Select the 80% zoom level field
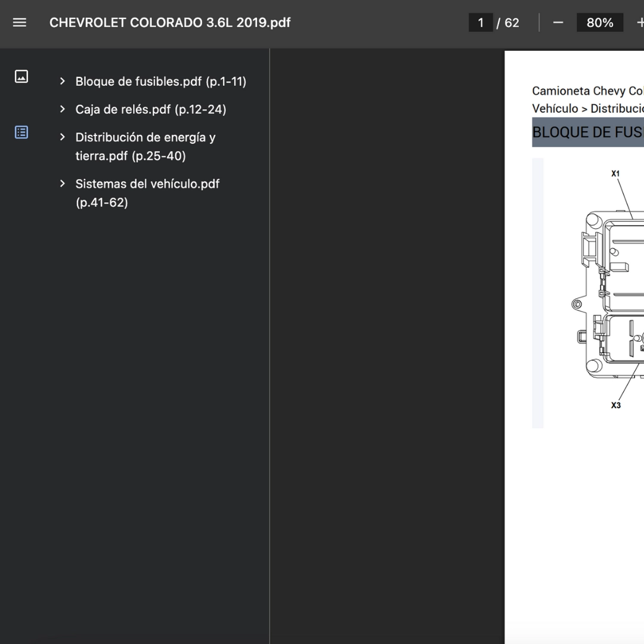This screenshot has height=644, width=644. point(599,23)
